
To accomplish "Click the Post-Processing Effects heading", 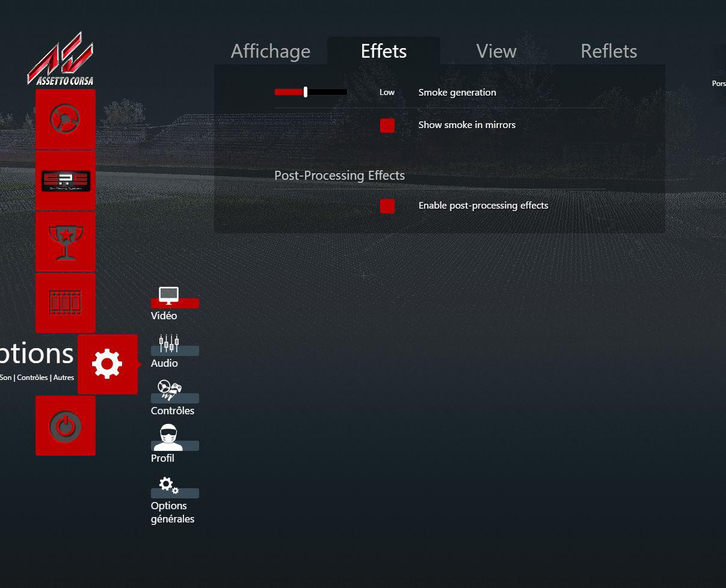I will coord(339,176).
